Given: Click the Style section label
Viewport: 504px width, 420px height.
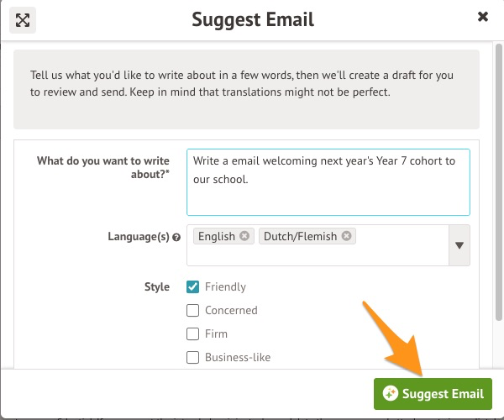Looking at the screenshot, I should pos(156,286).
